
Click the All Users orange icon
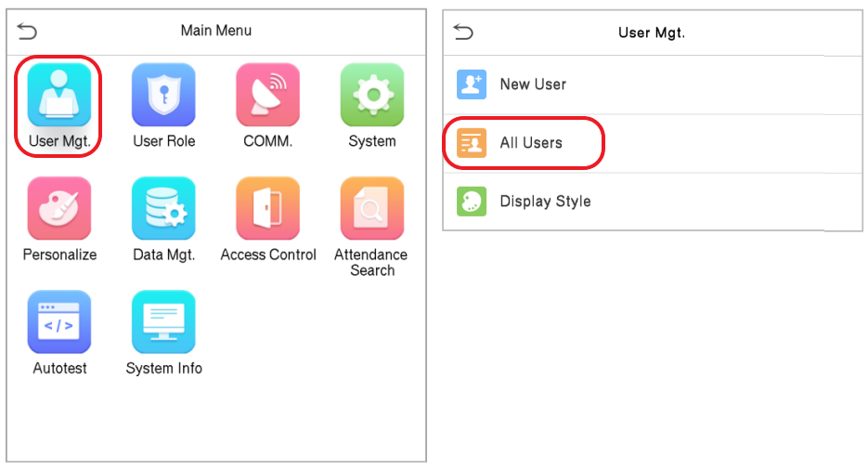point(472,143)
